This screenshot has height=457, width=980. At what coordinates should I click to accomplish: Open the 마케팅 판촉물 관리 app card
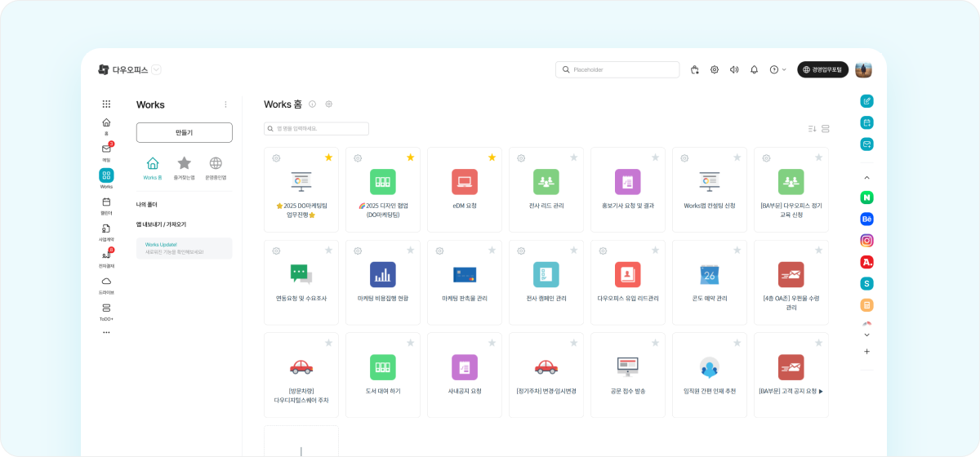(x=465, y=282)
